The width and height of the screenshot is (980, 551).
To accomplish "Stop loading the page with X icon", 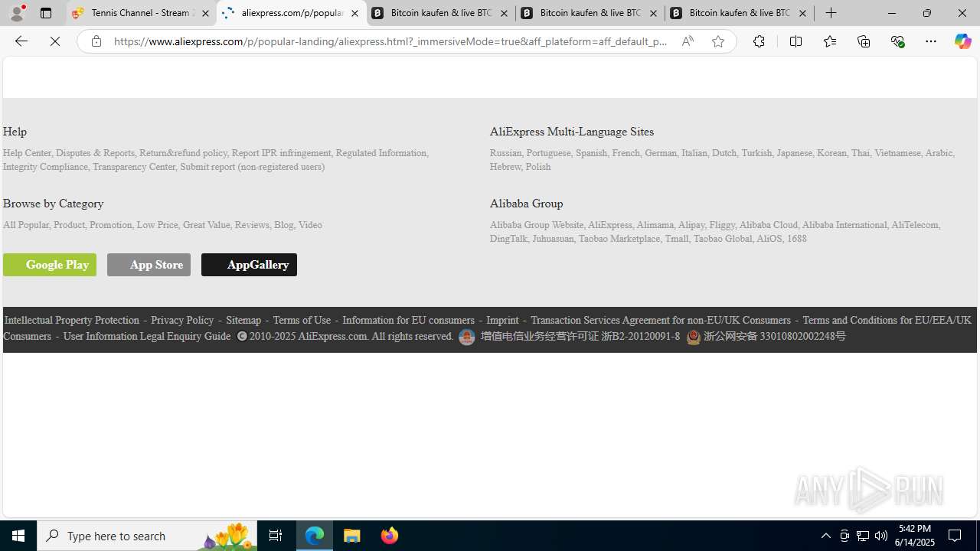I will [55, 41].
